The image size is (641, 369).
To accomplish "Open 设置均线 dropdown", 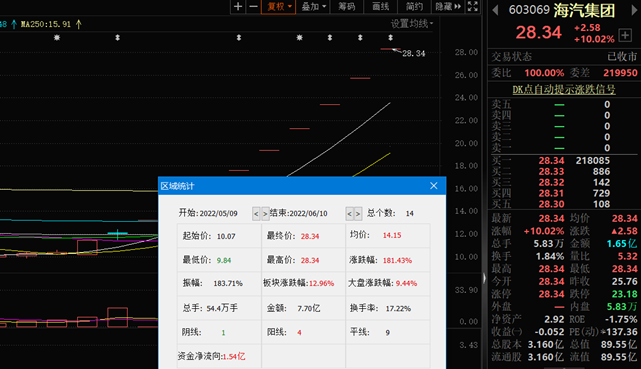I will pyautogui.click(x=412, y=24).
